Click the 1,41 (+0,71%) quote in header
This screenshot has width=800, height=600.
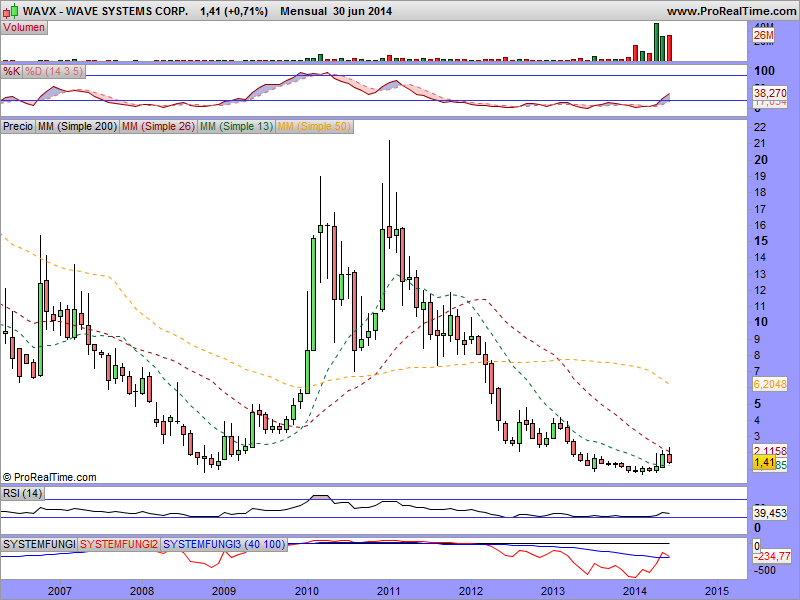coord(234,11)
